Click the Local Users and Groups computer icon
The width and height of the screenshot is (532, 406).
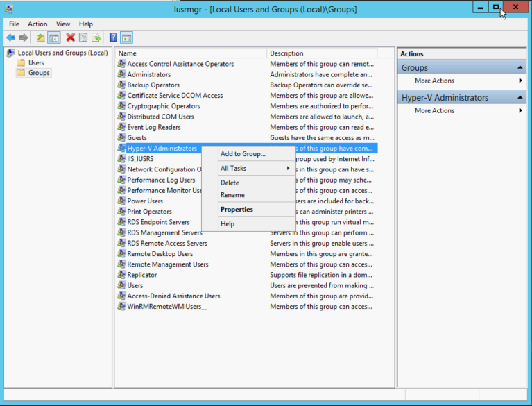pos(11,53)
